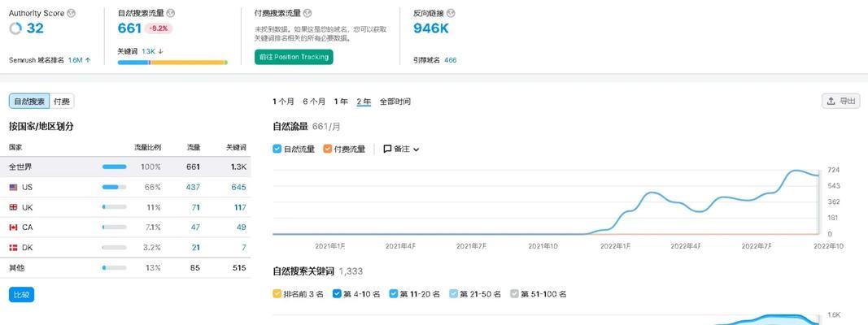Toggle the 第 21-50 名 checkbox
The height and width of the screenshot is (325, 868).
tap(453, 294)
